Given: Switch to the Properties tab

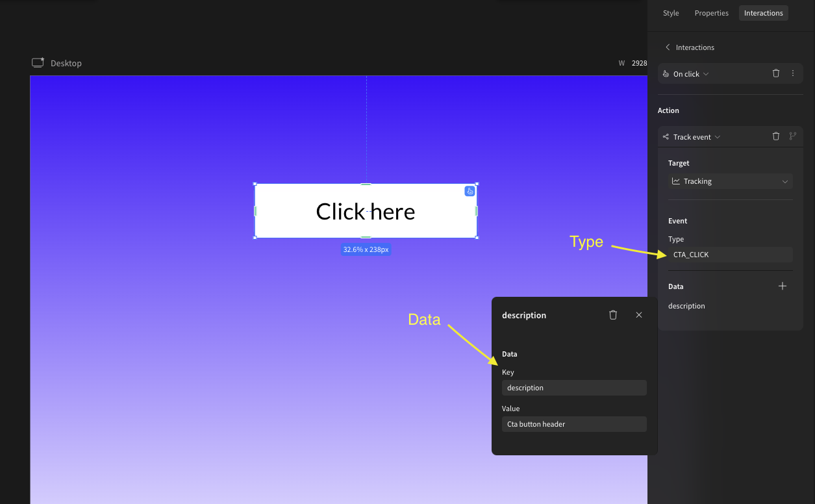Looking at the screenshot, I should [711, 12].
